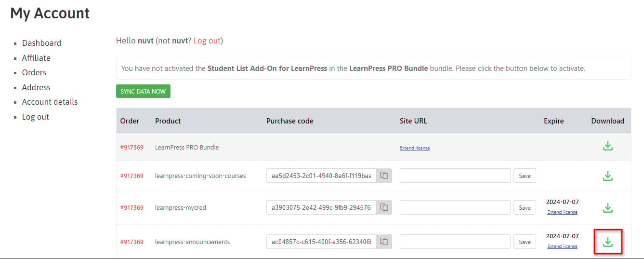
Task: Download learnpress-coming-soon-courses plugin
Action: (608, 176)
